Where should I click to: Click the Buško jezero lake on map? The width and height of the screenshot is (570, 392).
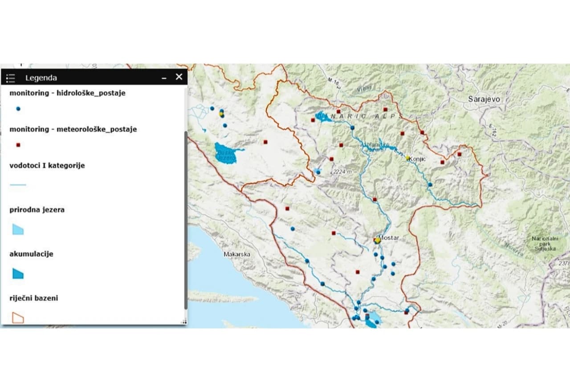(225, 154)
